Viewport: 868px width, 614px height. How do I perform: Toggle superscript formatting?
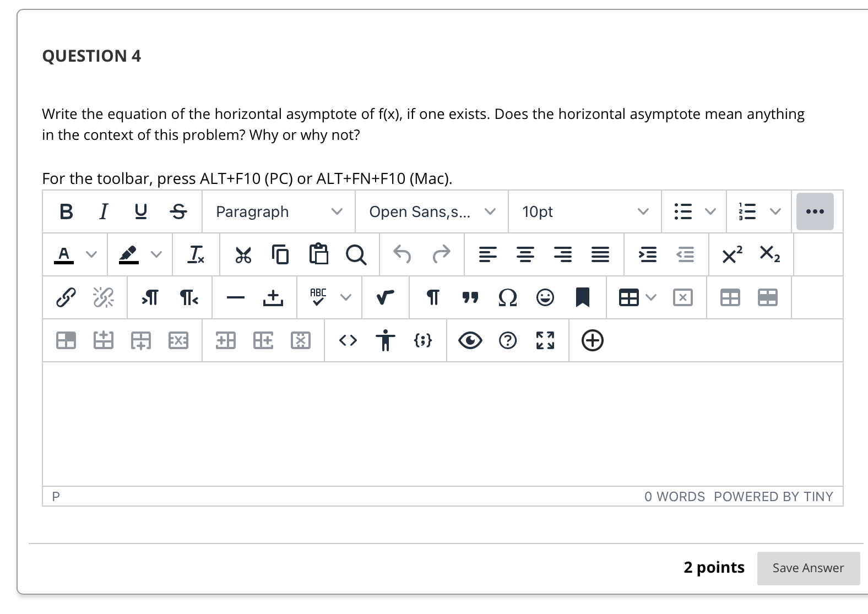pos(733,254)
